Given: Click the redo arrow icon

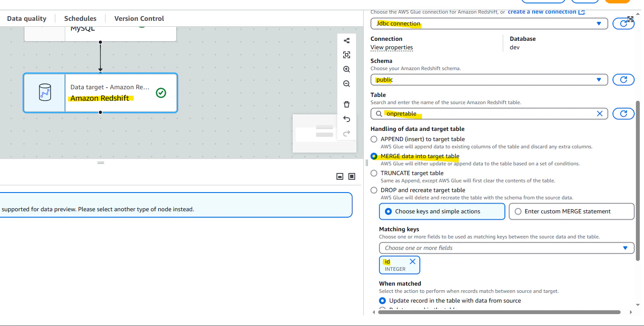Looking at the screenshot, I should point(347,133).
